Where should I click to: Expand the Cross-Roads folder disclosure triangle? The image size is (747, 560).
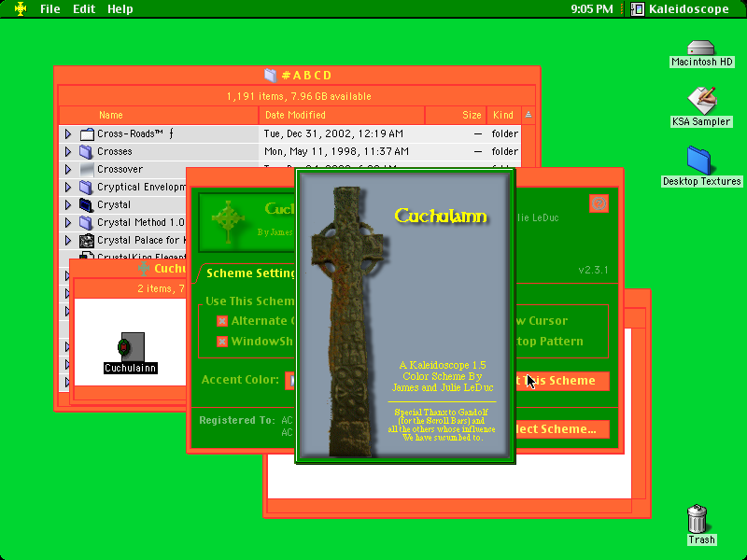pos(68,133)
